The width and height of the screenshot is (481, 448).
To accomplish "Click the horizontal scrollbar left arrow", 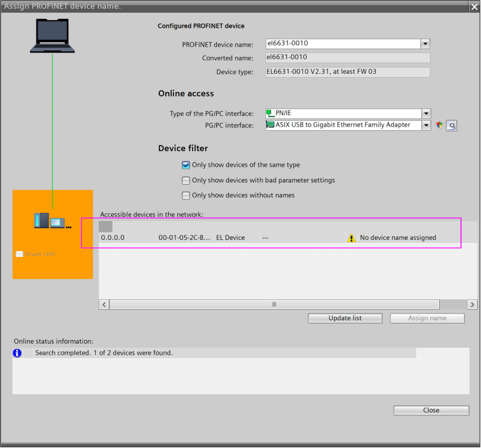I will [104, 305].
